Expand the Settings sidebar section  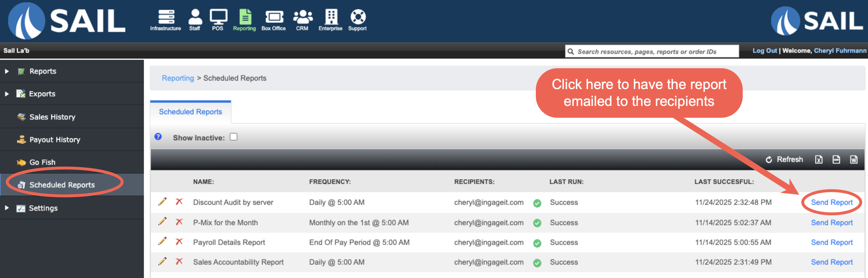(7, 208)
